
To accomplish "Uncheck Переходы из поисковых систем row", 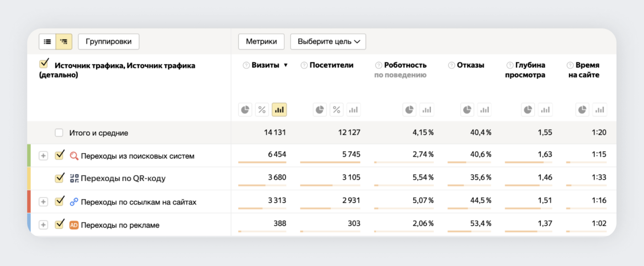I will tap(59, 155).
